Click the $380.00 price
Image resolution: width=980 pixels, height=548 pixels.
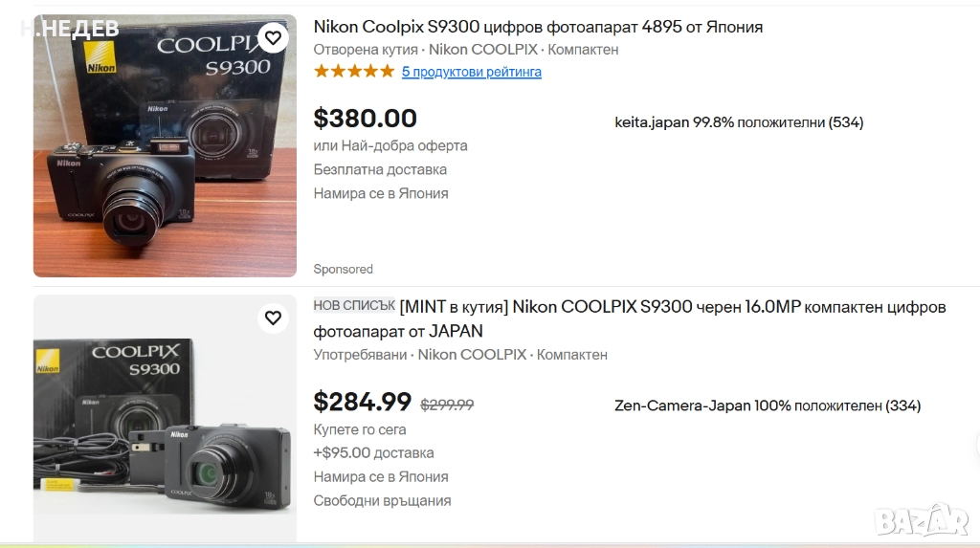pyautogui.click(x=366, y=119)
